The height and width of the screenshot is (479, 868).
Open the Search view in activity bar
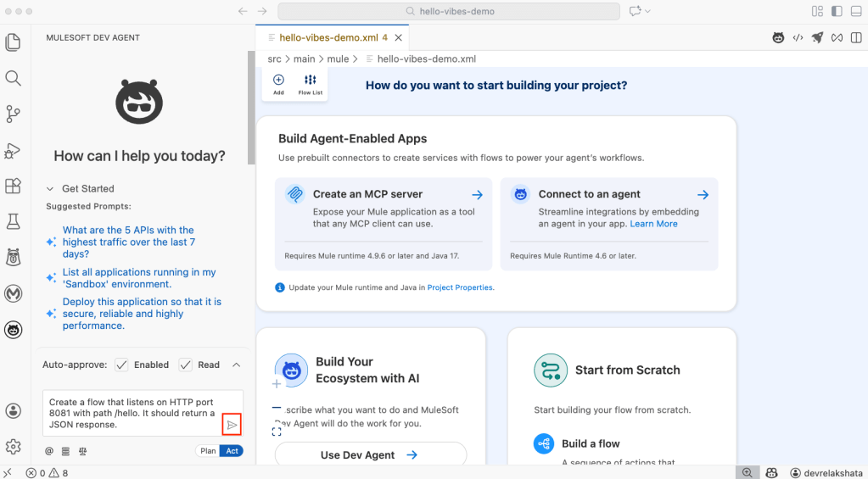tap(14, 78)
